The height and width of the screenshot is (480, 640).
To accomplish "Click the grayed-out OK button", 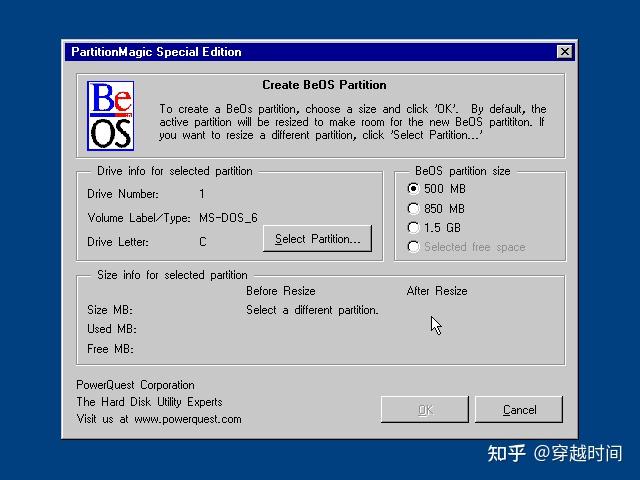I will click(x=424, y=409).
